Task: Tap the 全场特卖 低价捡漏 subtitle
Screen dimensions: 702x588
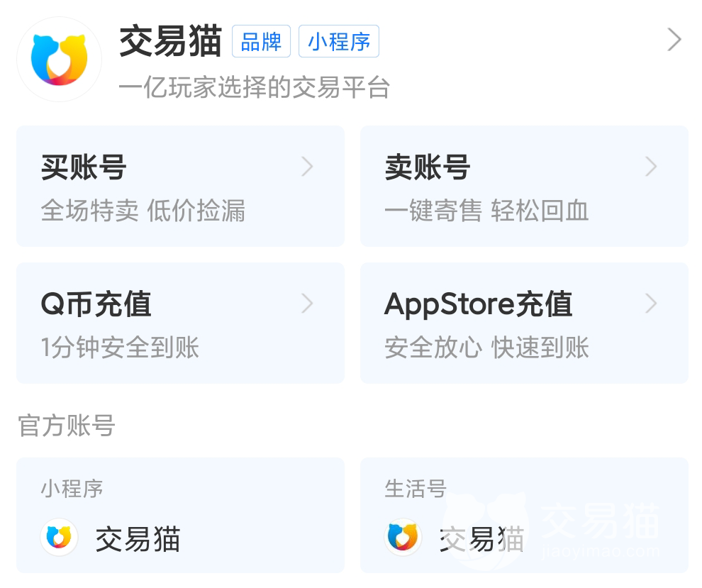Action: 143,211
